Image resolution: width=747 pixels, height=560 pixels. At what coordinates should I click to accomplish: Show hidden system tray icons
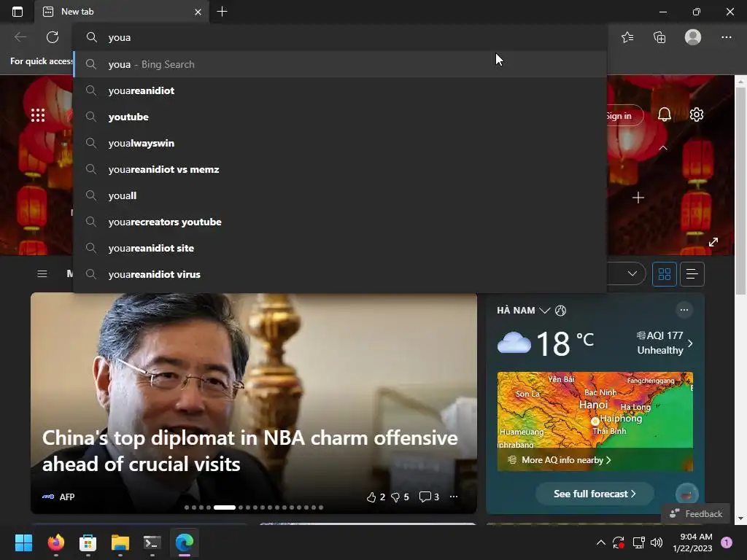pyautogui.click(x=601, y=542)
